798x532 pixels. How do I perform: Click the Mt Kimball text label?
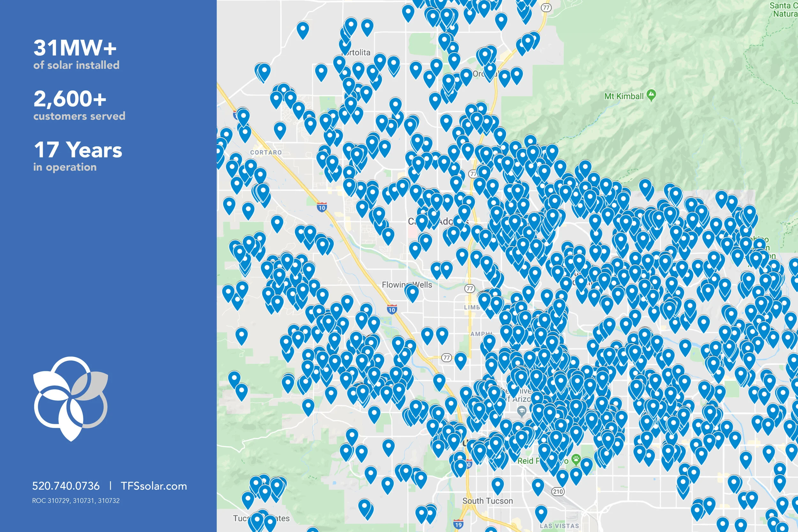(624, 96)
